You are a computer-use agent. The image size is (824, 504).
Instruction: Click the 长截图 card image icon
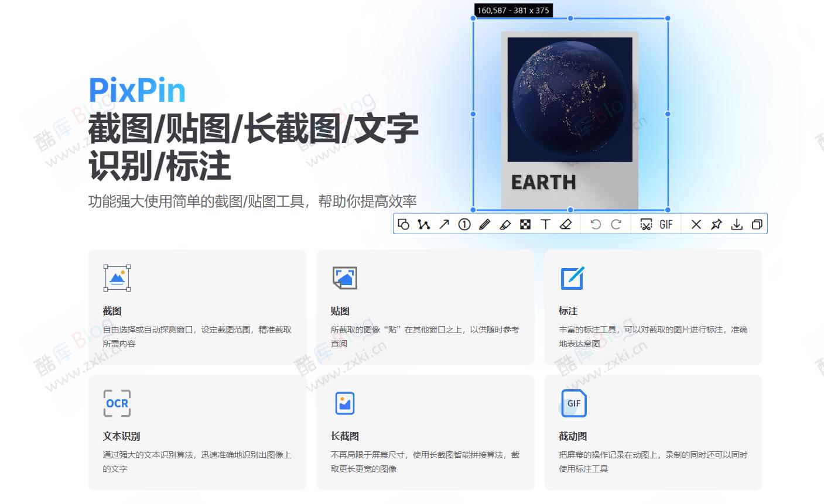pos(344,403)
